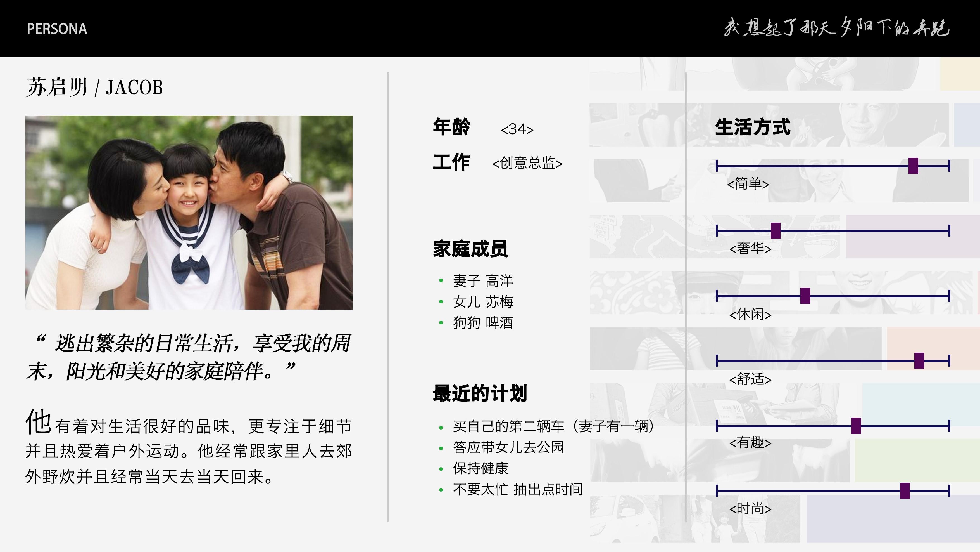Select the 狗狗 啤酒 list item
Viewport: 980px width, 552px height.
(x=483, y=323)
